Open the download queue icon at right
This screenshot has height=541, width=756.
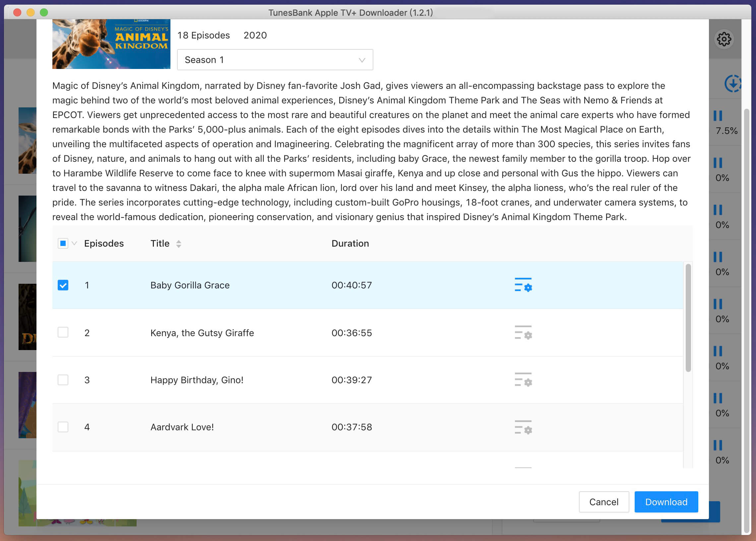(x=733, y=83)
